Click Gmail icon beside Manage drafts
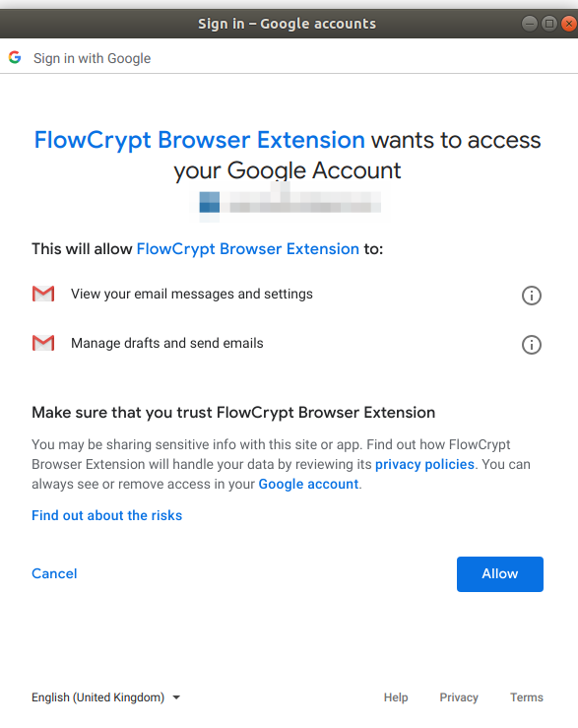This screenshot has height=728, width=578. coord(43,343)
